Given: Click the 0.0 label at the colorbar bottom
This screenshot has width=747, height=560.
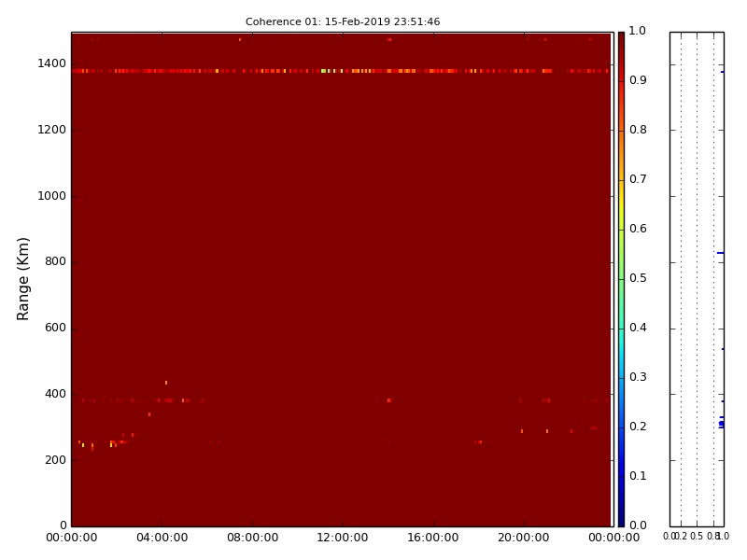Looking at the screenshot, I should pos(638,525).
